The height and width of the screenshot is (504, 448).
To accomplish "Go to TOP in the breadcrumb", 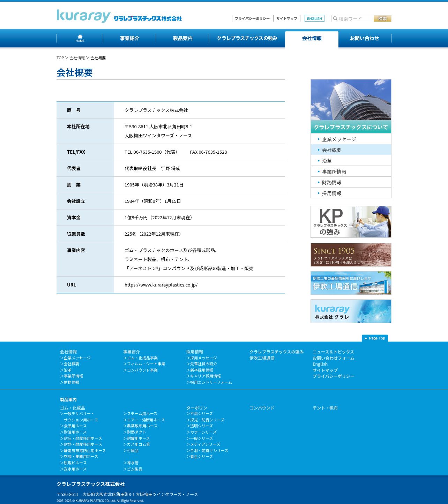I will 60,58.
